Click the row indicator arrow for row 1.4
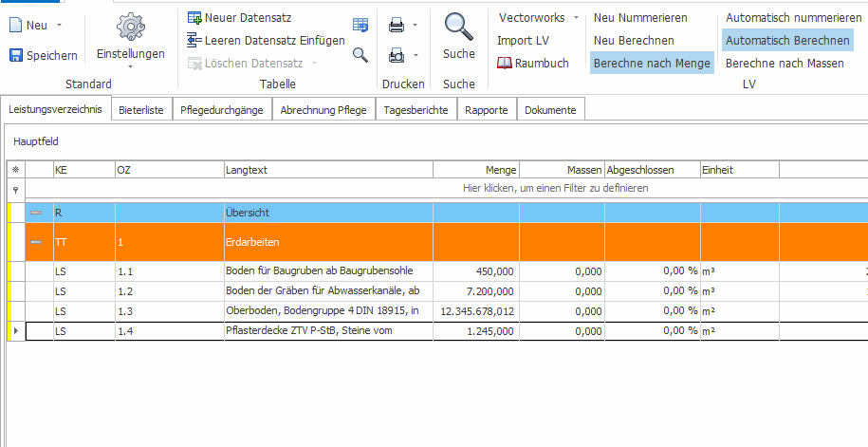868x447 pixels. point(15,331)
